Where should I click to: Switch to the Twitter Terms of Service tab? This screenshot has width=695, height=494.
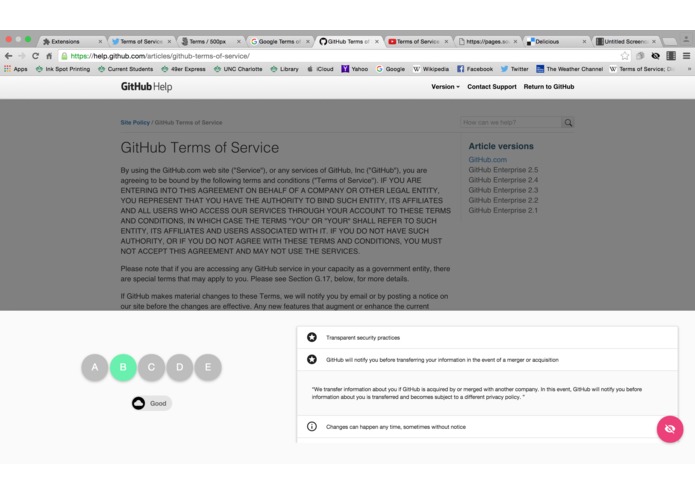[141, 41]
